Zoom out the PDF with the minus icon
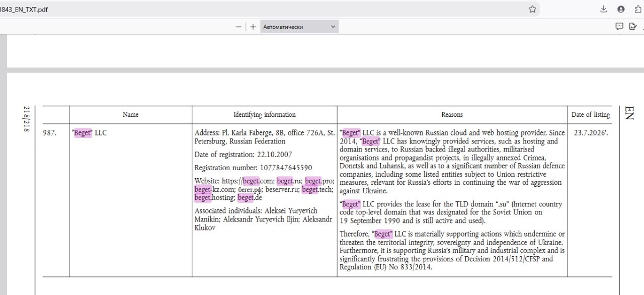 238,27
